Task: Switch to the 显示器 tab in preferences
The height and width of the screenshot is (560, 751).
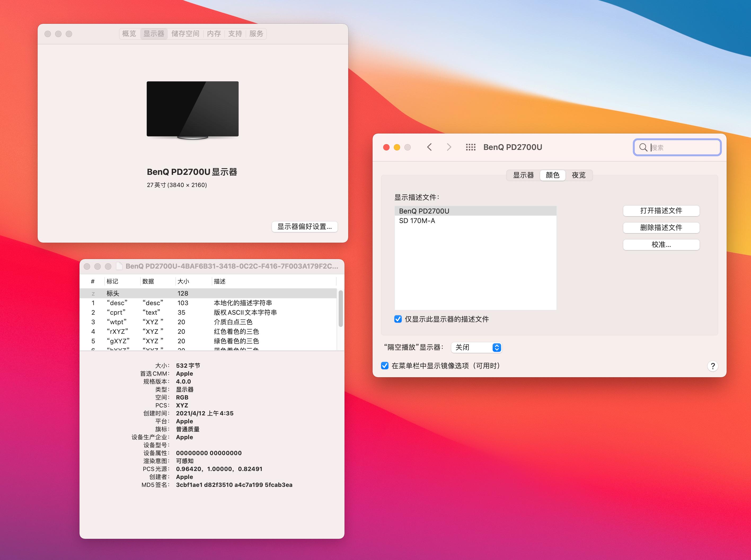Action: click(523, 175)
